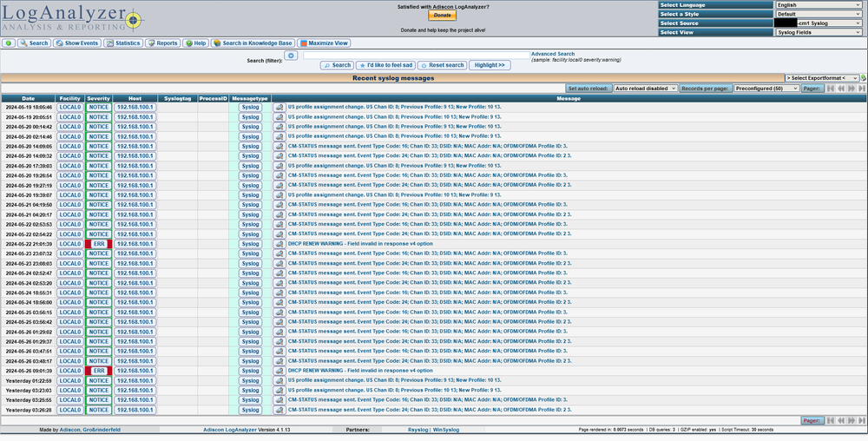The width and height of the screenshot is (868, 441).
Task: Click the Search button below filter field
Action: (x=337, y=65)
